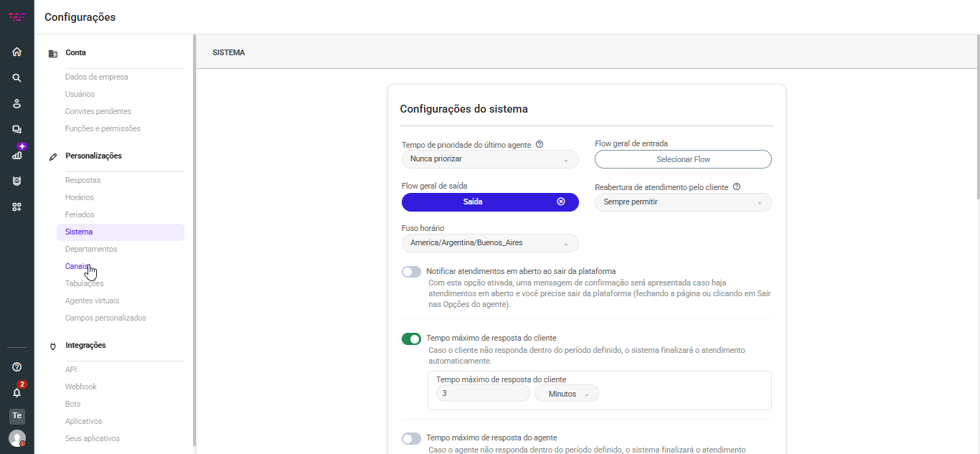Click the Personalizações section header
This screenshot has width=980, height=454.
(x=93, y=156)
